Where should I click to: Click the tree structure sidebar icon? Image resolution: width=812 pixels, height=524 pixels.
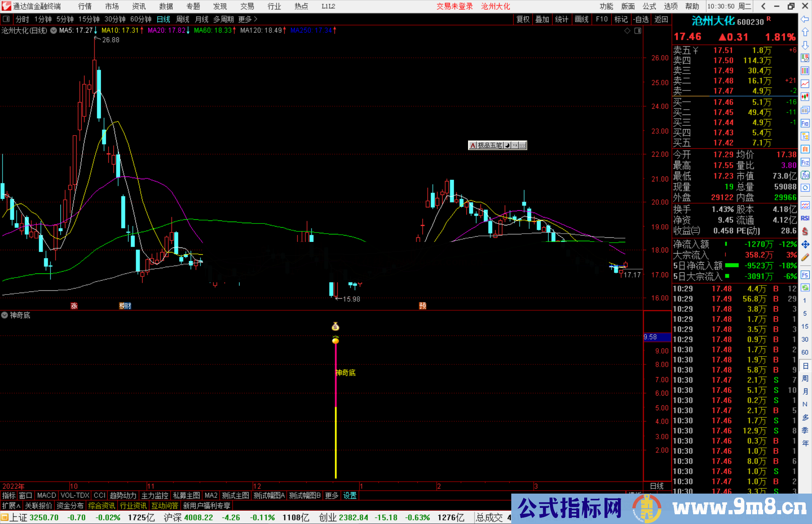pyautogui.click(x=805, y=136)
